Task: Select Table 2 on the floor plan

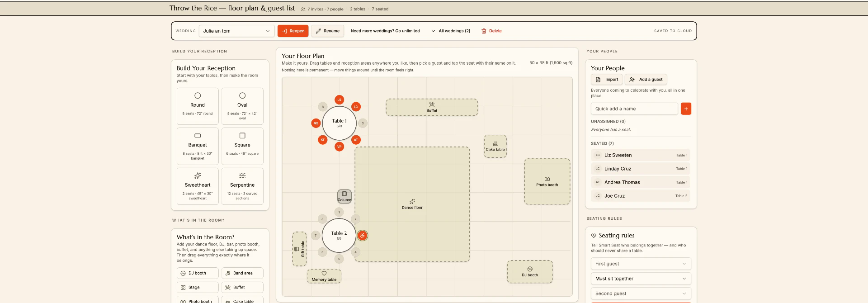Action: click(x=339, y=235)
